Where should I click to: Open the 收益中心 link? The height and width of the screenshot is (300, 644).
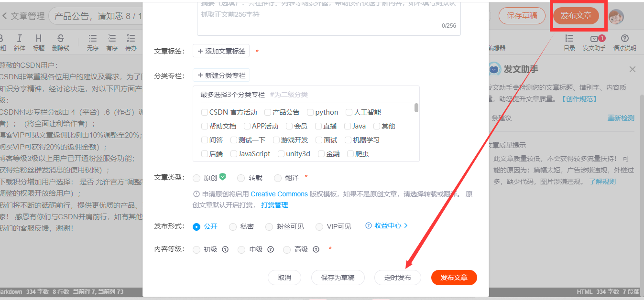coord(387,225)
